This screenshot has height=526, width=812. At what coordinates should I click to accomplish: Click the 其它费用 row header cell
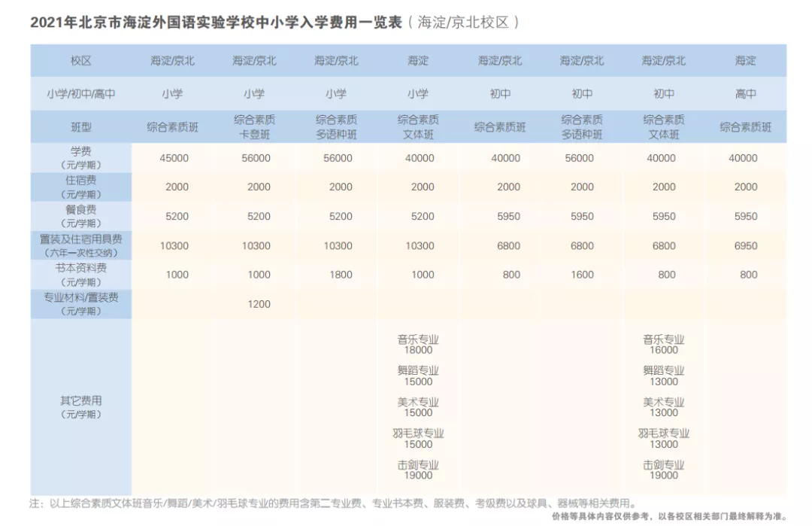pos(80,407)
